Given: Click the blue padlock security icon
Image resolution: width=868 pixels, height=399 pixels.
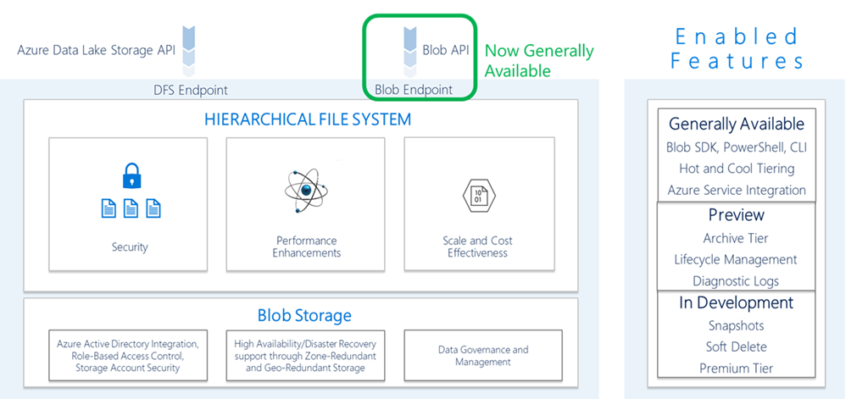Looking at the screenshot, I should click(x=130, y=176).
